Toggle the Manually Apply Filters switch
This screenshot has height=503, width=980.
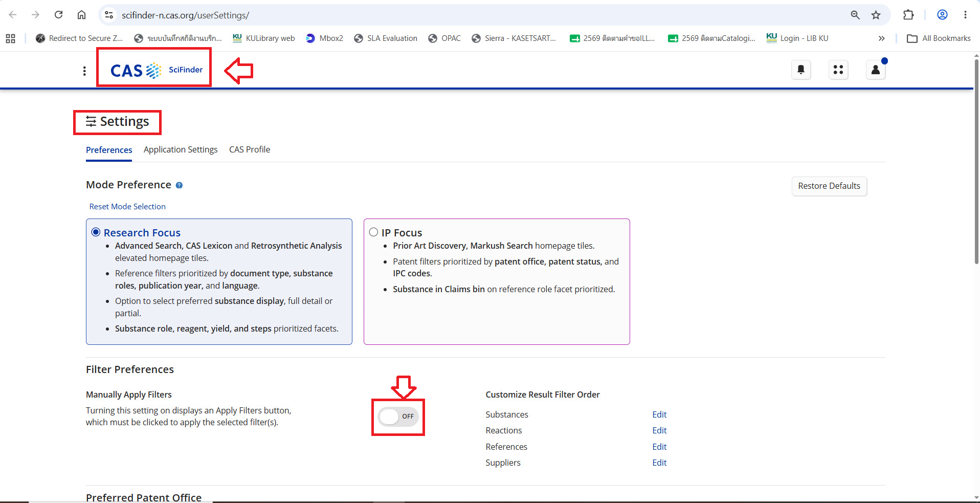click(x=398, y=417)
